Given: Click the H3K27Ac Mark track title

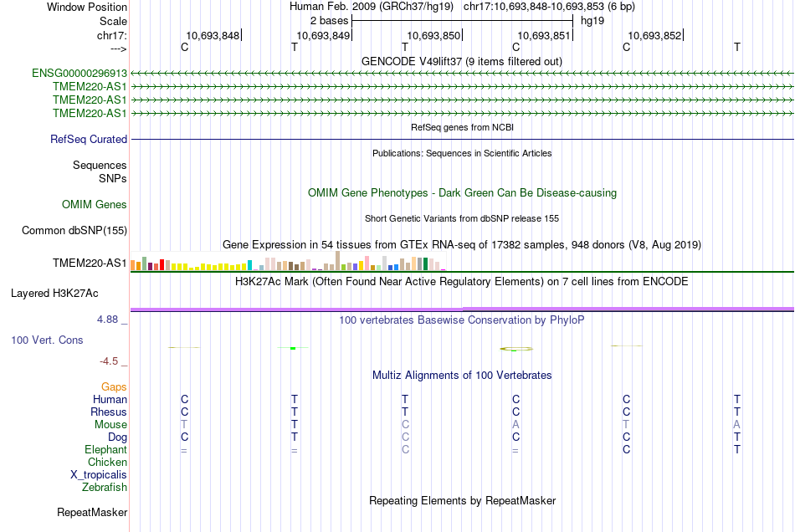Looking at the screenshot, I should [462, 281].
